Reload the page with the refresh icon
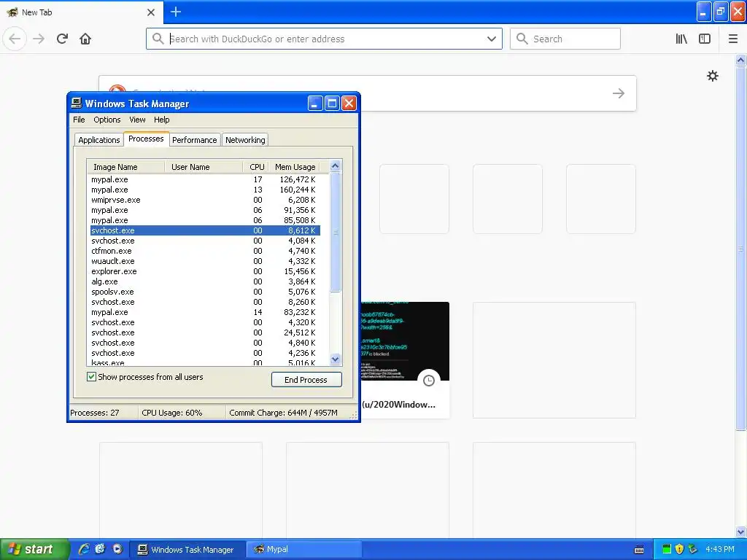This screenshot has width=747, height=560. (x=63, y=39)
